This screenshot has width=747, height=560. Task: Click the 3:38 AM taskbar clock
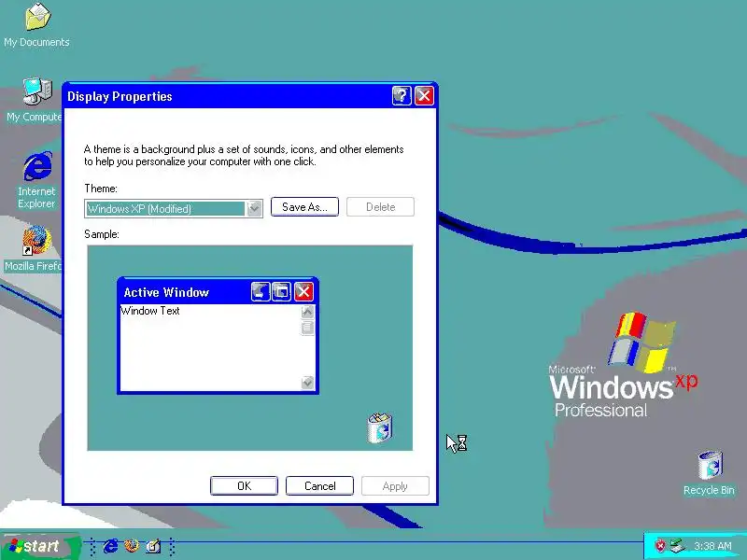712,546
